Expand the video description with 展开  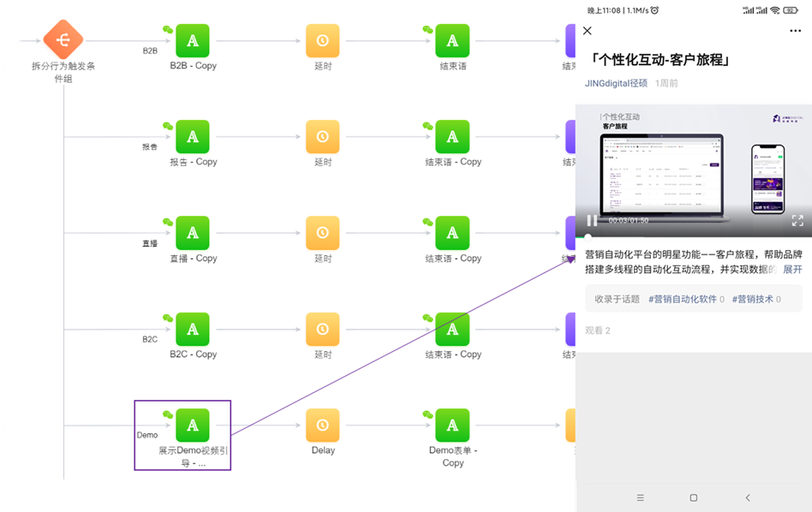point(792,267)
